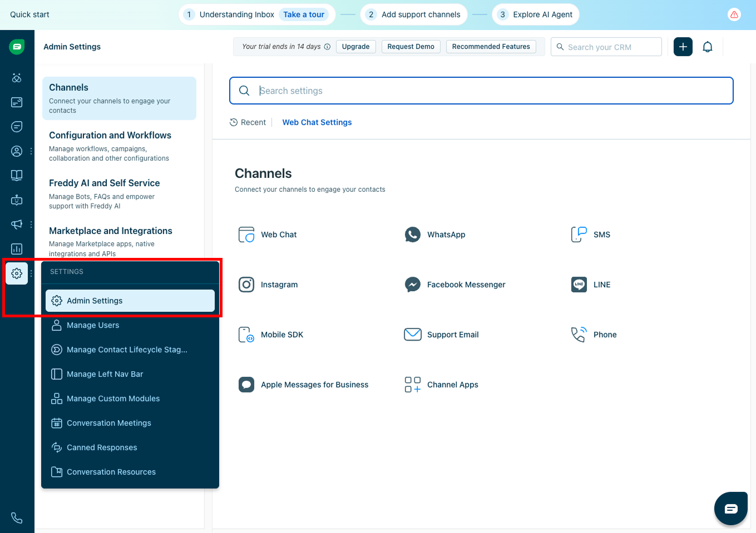756x533 pixels.
Task: Open the Facebook Messenger channel
Action: (455, 285)
